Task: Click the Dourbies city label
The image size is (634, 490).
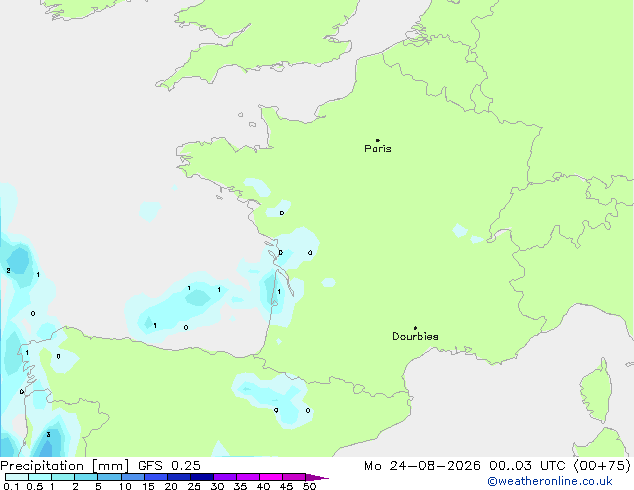Action: [415, 336]
